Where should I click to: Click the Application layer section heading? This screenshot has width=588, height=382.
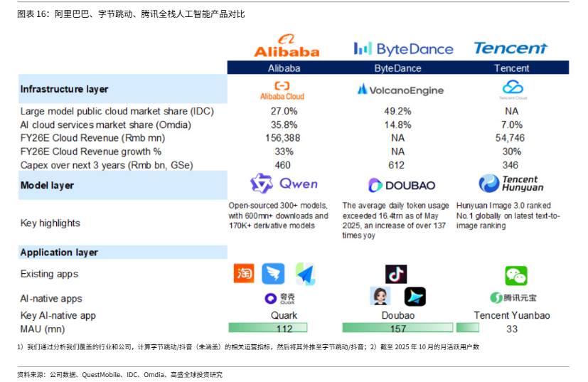59,253
